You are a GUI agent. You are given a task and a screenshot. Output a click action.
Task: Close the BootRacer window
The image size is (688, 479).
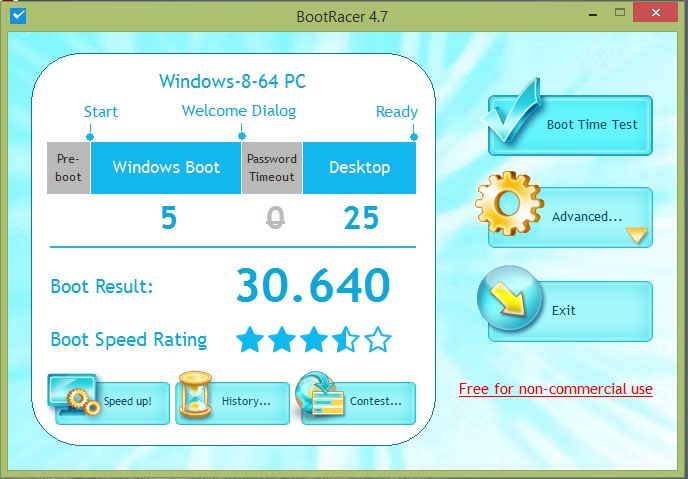pos(656,12)
